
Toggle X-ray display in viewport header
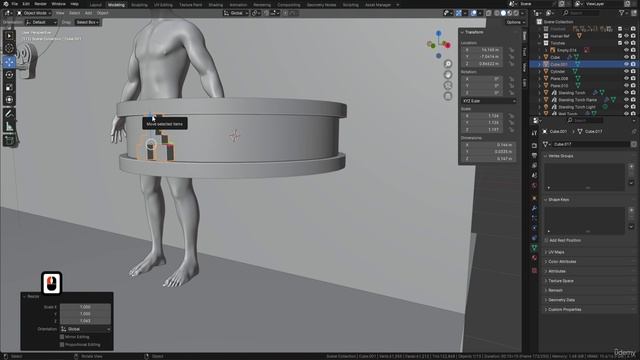(x=488, y=13)
